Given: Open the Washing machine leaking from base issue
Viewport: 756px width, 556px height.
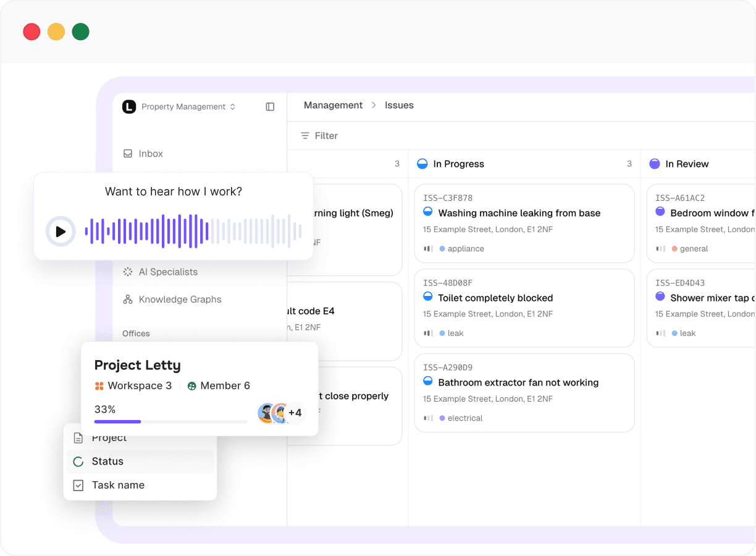Looking at the screenshot, I should pos(519,213).
